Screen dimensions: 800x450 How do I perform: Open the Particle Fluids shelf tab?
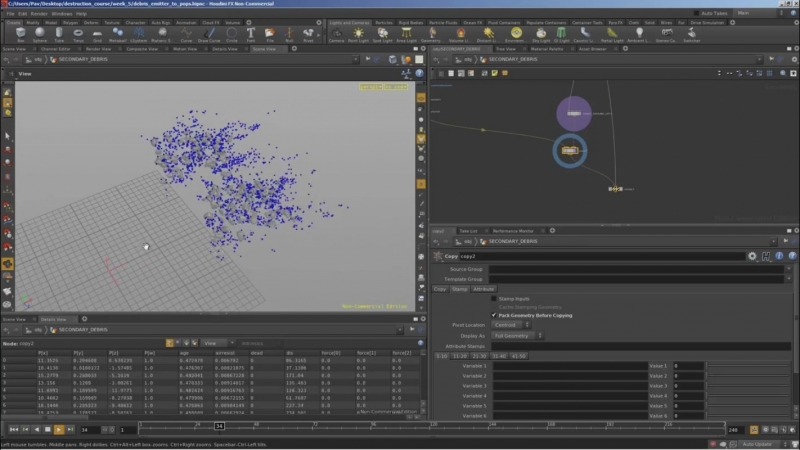click(x=443, y=22)
